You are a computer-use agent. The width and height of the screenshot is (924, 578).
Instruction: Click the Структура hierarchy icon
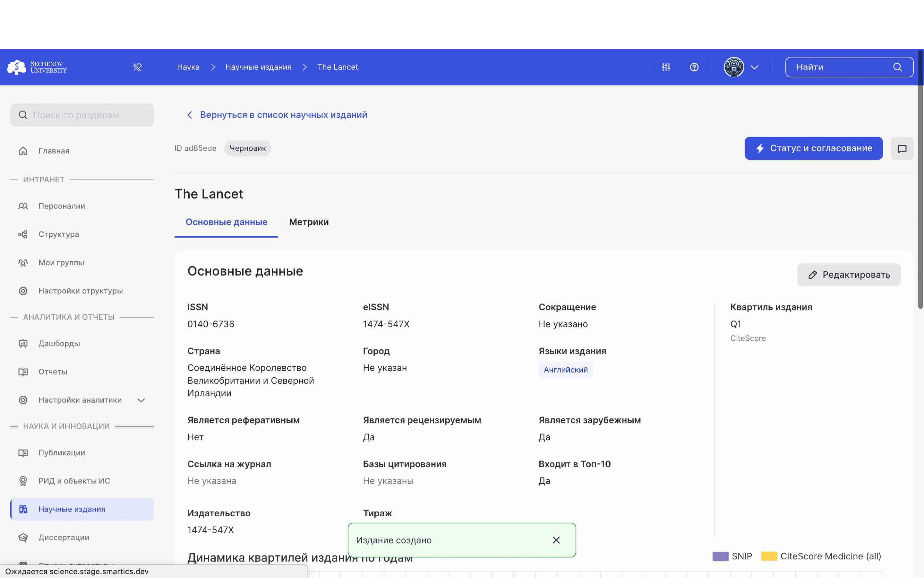click(23, 234)
